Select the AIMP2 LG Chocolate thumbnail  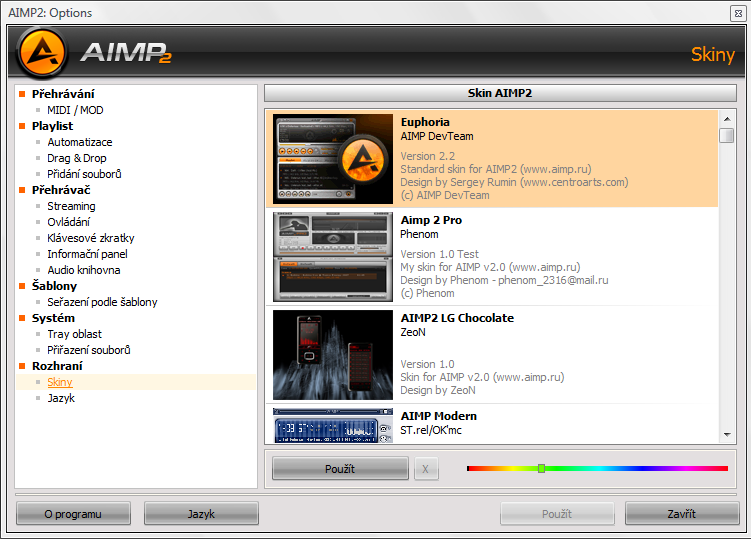332,355
